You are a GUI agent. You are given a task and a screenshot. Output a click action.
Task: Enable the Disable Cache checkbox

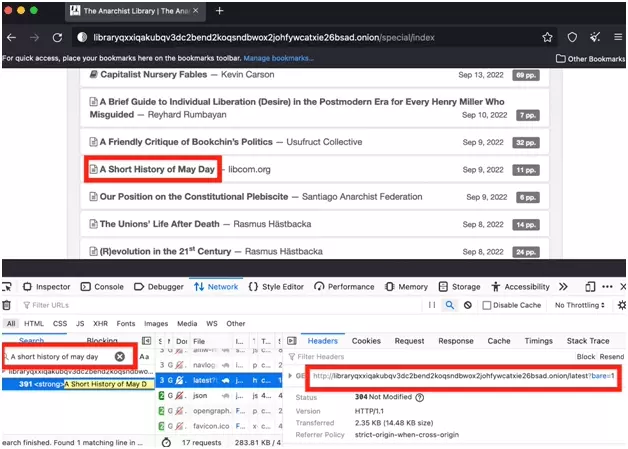pyautogui.click(x=487, y=305)
